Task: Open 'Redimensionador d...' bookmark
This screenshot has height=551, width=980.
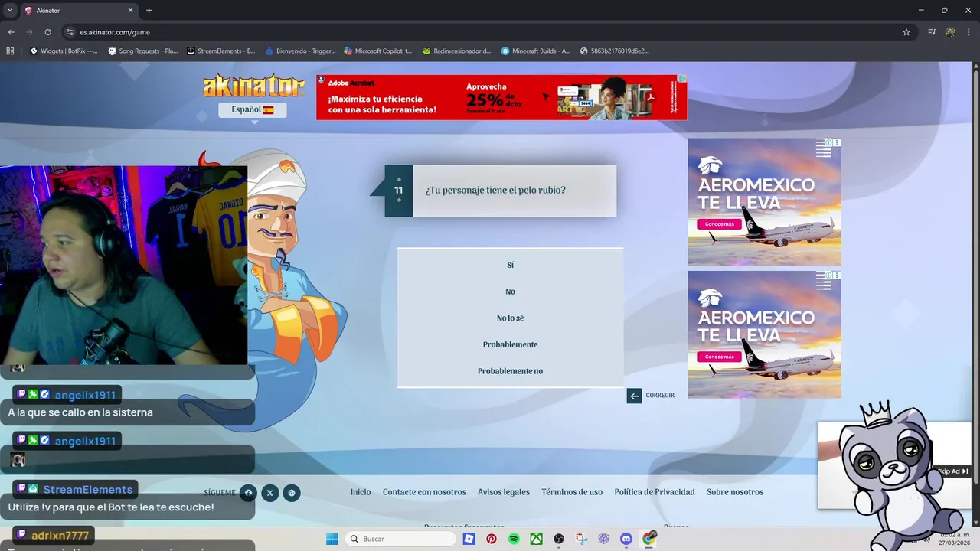Action: [x=457, y=51]
